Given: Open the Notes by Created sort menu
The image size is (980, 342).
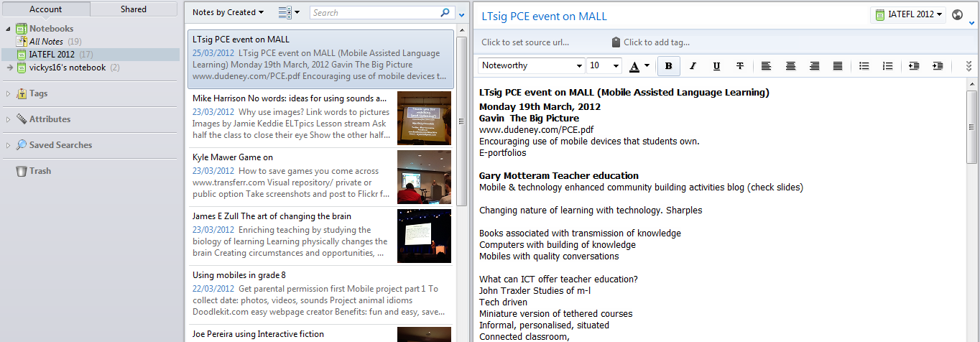Looking at the screenshot, I should tap(228, 12).
